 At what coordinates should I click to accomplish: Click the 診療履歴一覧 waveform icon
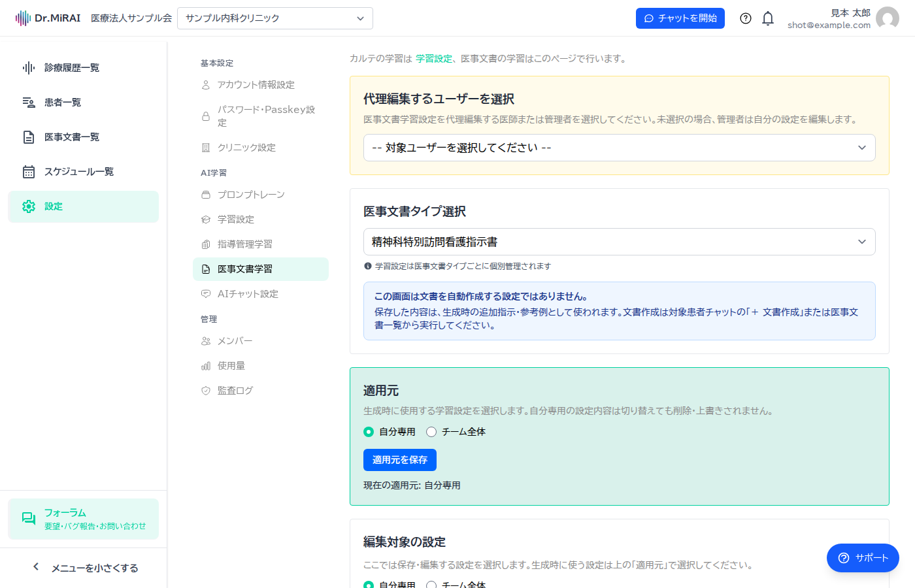coord(29,68)
